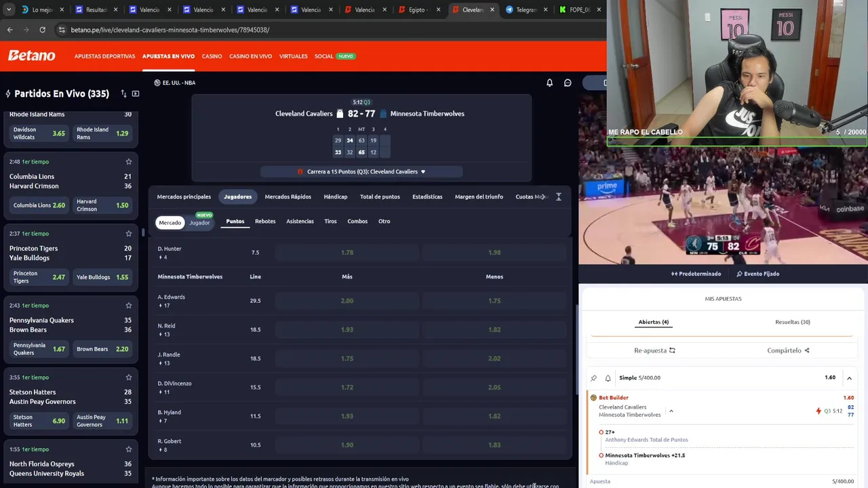Collapse the Simple S/400.00 bet card

[x=849, y=378]
